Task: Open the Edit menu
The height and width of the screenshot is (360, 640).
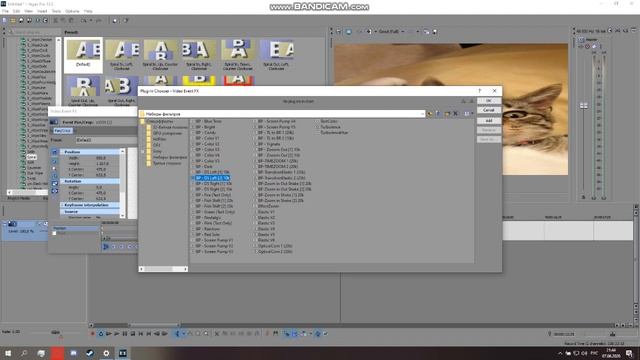Action: 16,11
